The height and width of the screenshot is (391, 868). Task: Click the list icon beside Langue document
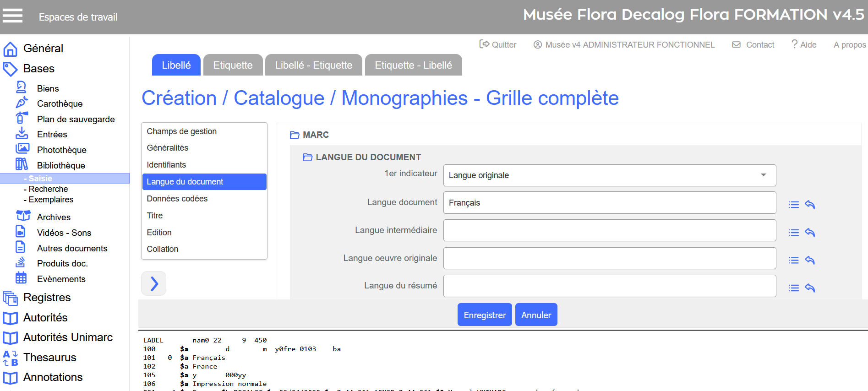[793, 205]
